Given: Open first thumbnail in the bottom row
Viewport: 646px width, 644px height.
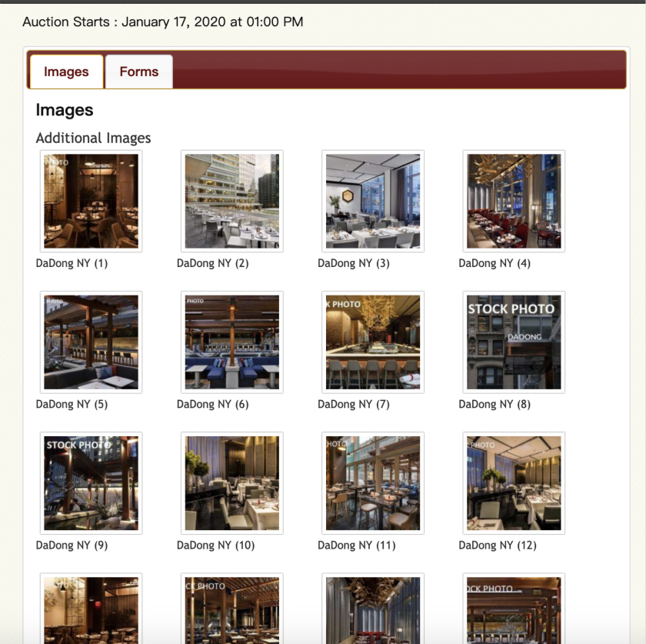Looking at the screenshot, I should point(91,609).
